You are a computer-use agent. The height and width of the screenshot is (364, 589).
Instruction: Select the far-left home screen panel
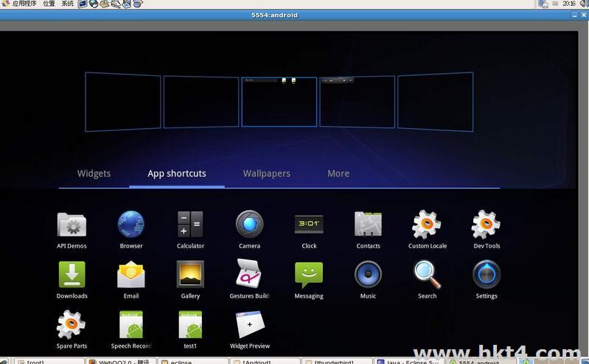click(x=123, y=102)
